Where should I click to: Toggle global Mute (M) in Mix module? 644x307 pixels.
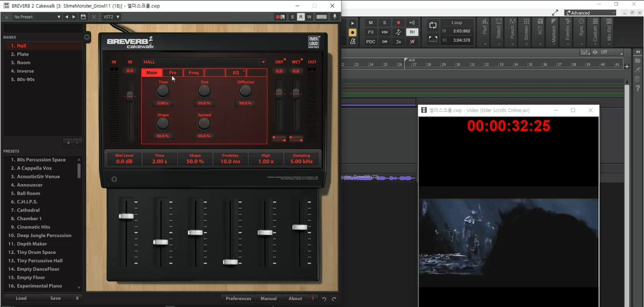(x=371, y=23)
